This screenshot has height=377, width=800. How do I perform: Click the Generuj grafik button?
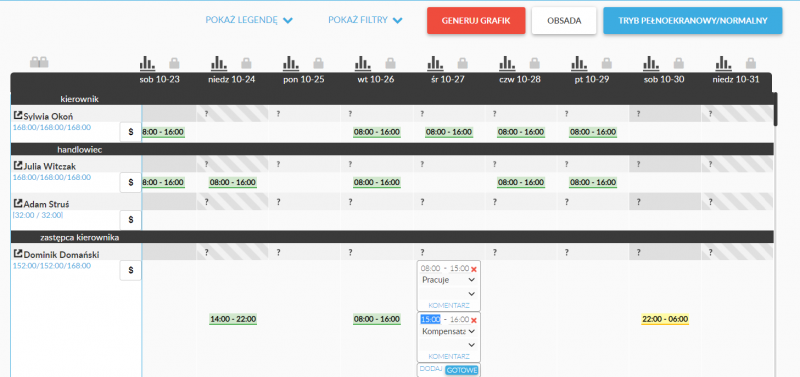pos(476,21)
